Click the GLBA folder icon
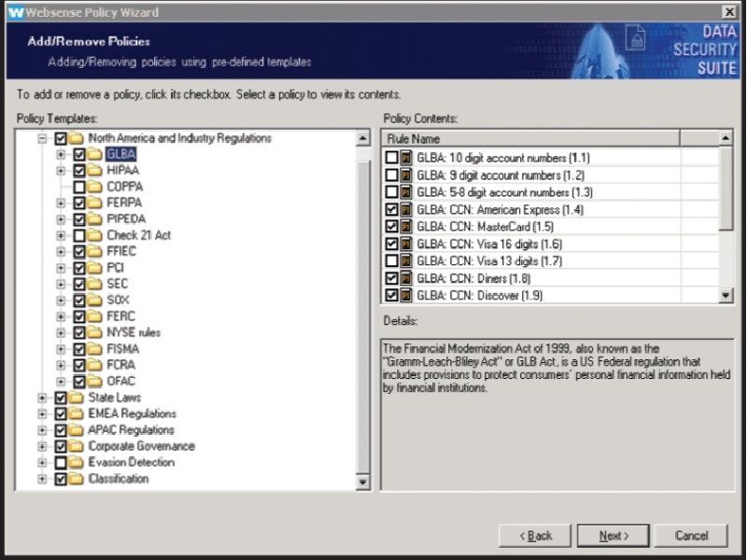 coord(95,154)
